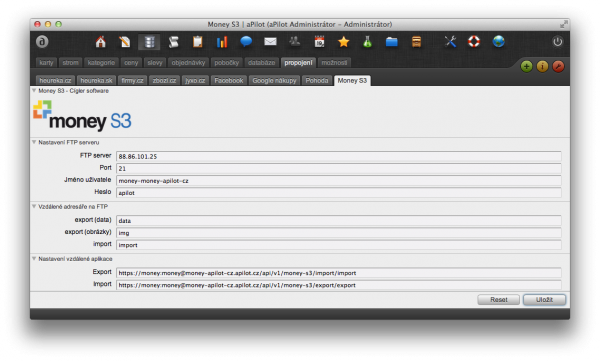This screenshot has width=600, height=361.
Task: Open the zbozi.cz connection tab
Action: pos(165,80)
